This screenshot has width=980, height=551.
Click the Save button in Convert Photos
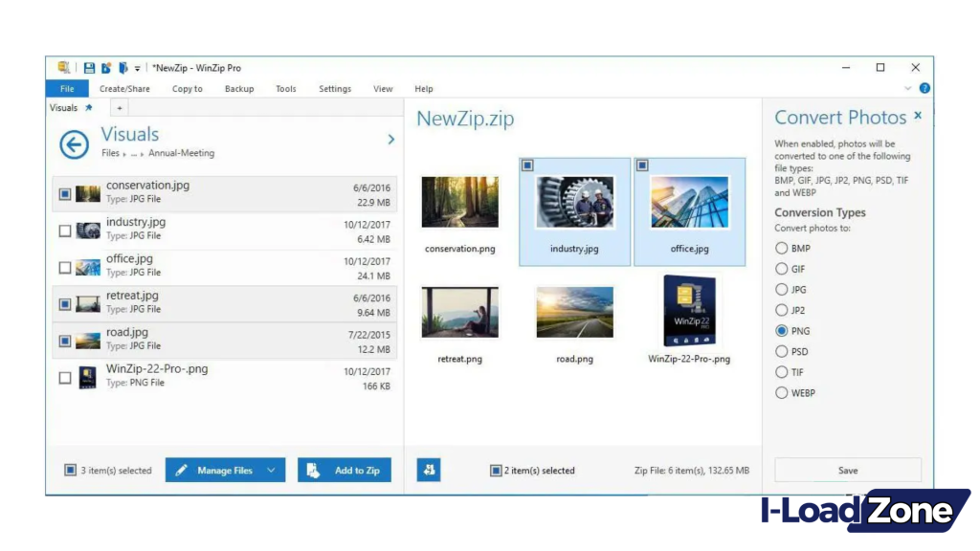tap(848, 471)
